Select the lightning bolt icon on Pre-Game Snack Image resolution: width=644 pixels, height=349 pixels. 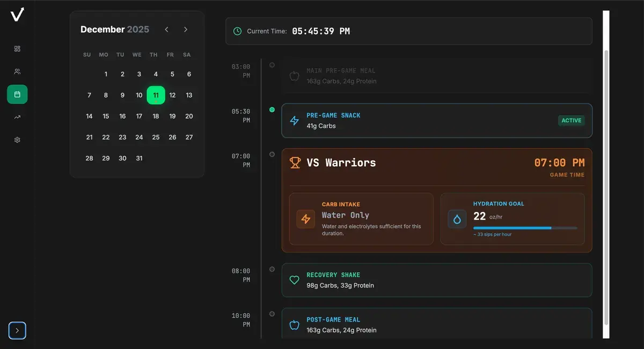(294, 121)
